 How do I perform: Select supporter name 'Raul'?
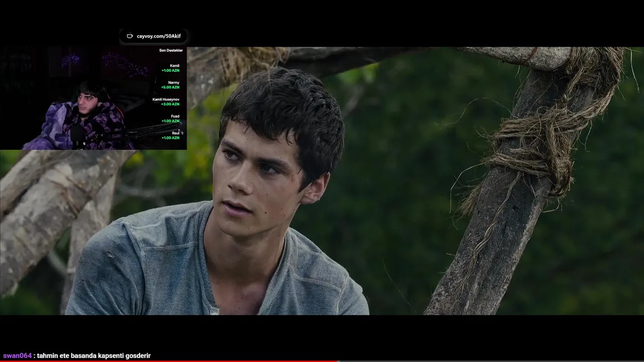(x=176, y=133)
